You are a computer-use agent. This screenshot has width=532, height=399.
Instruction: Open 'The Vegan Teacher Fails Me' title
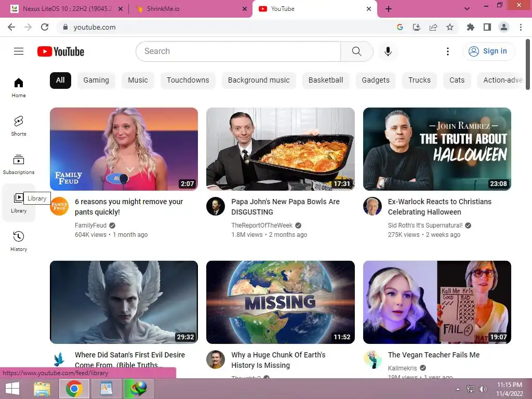434,355
